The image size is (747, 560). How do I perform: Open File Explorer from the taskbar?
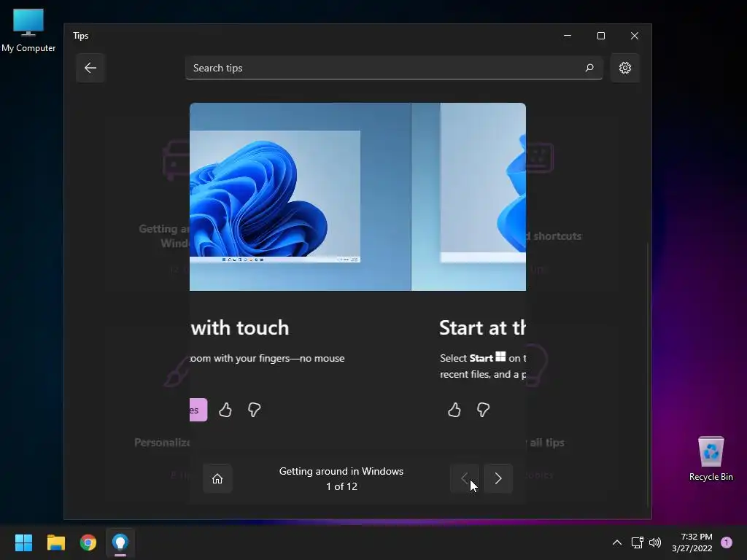[55, 542]
